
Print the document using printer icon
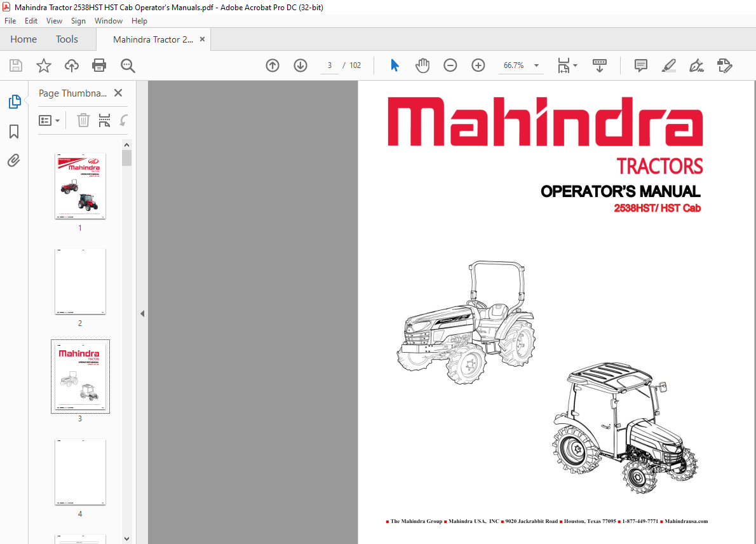(x=99, y=65)
